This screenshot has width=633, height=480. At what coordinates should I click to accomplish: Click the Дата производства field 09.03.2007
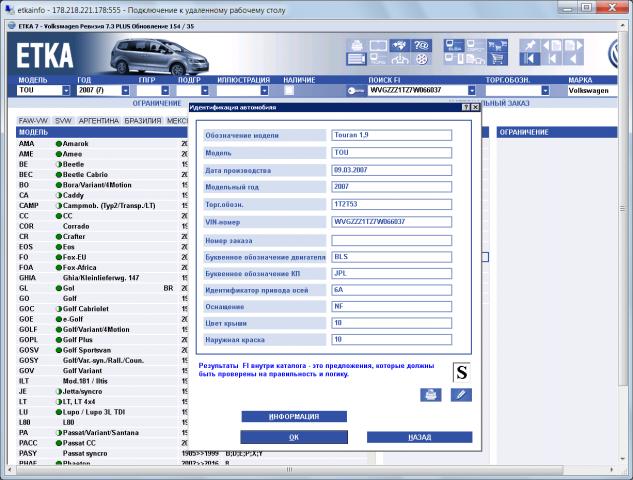coord(391,170)
